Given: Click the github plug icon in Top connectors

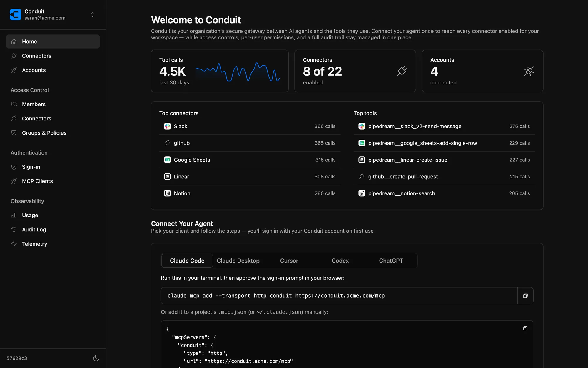Looking at the screenshot, I should [167, 143].
